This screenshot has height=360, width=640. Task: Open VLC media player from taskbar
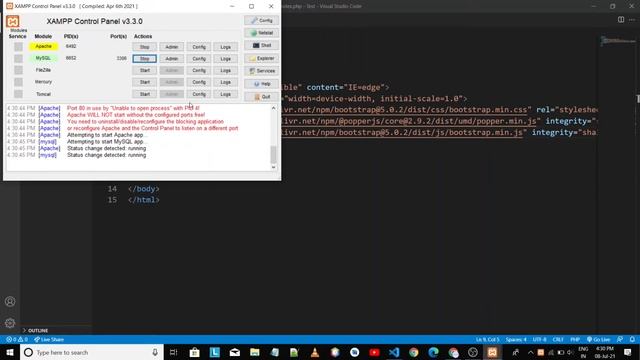(315, 352)
